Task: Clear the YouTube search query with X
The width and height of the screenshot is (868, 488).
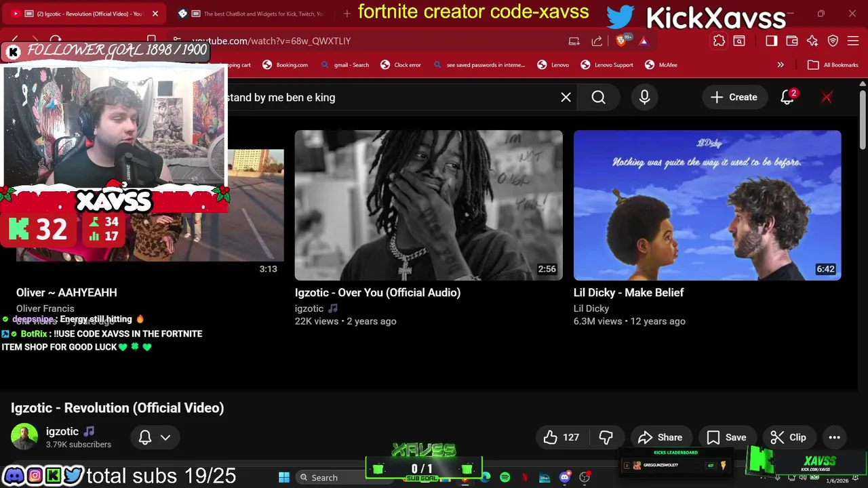Action: (x=566, y=98)
